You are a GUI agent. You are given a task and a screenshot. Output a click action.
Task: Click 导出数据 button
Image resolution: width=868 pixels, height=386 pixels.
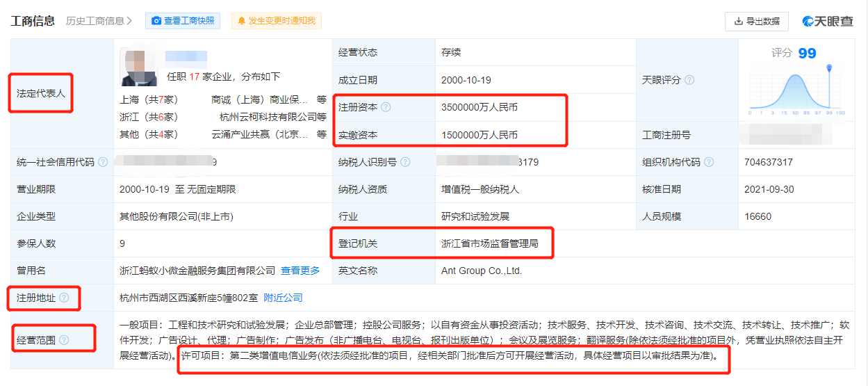(756, 22)
